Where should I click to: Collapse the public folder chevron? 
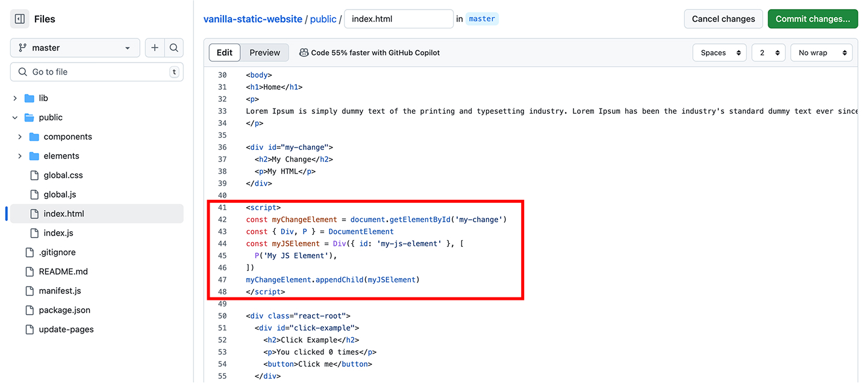pos(15,117)
